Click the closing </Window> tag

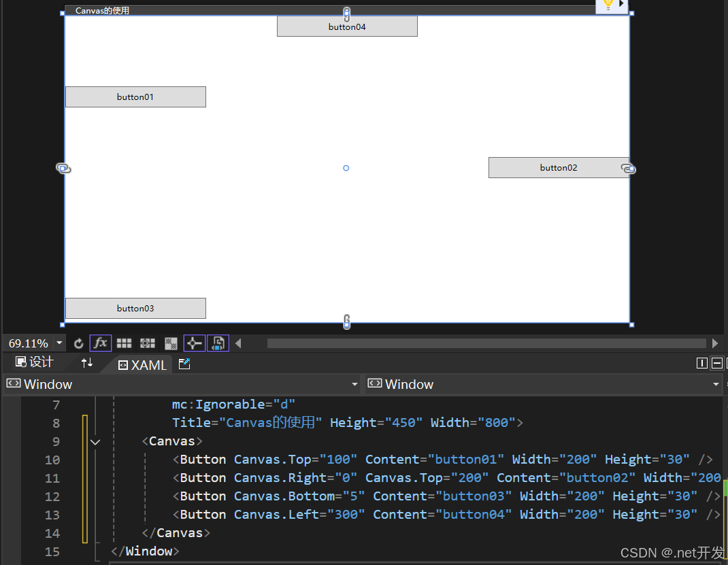point(145,551)
